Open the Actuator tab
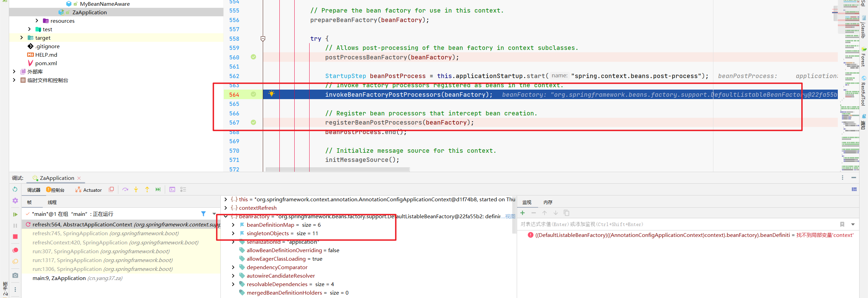This screenshot has width=868, height=298. pyautogui.click(x=88, y=190)
